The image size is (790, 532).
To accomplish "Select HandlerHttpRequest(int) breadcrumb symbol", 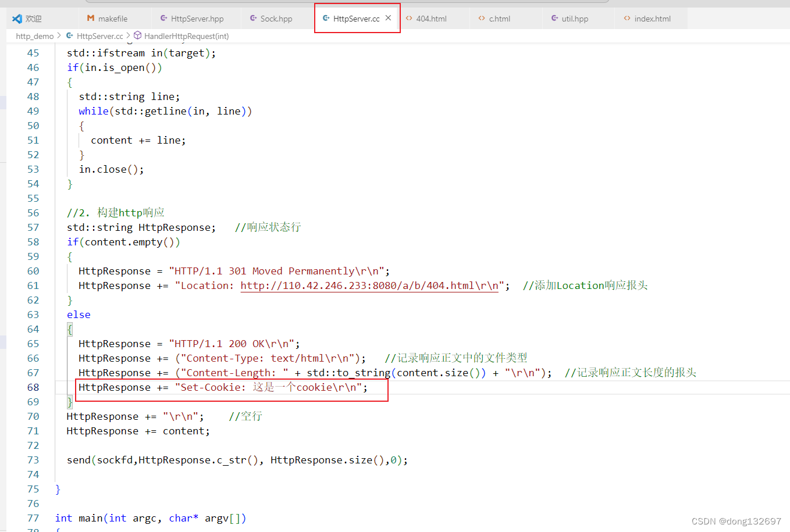I will tap(186, 36).
